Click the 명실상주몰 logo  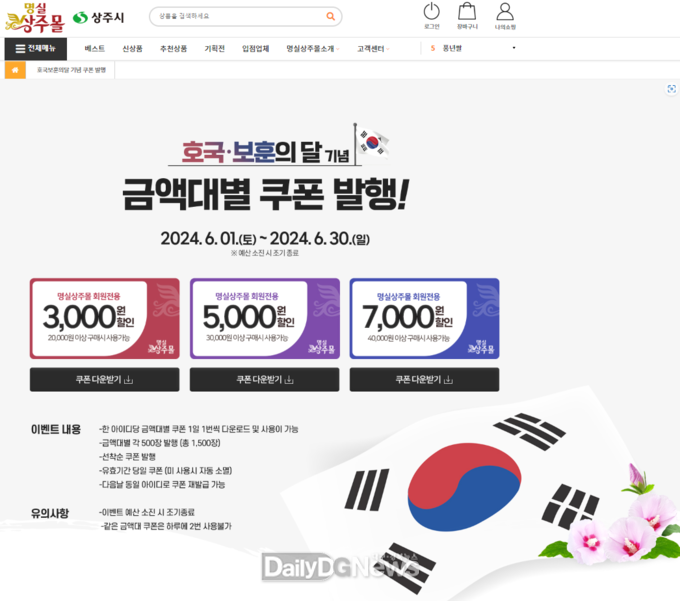(x=35, y=18)
